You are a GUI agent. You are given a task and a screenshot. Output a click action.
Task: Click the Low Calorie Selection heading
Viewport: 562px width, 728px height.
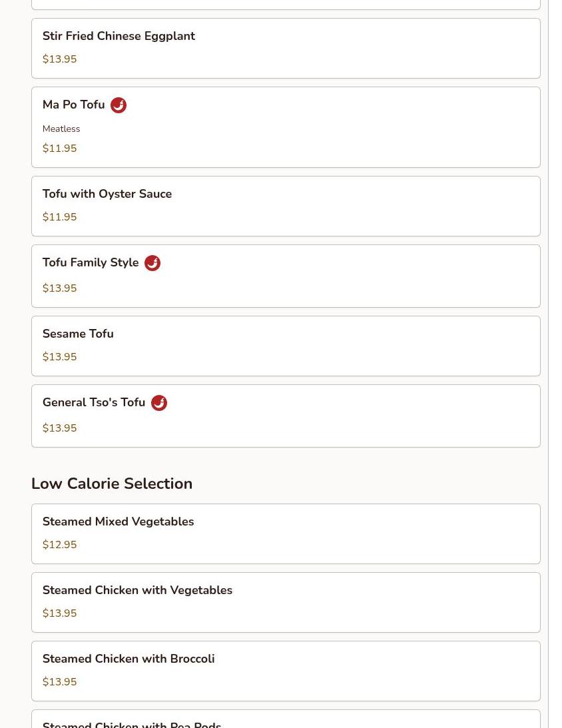coord(112,484)
